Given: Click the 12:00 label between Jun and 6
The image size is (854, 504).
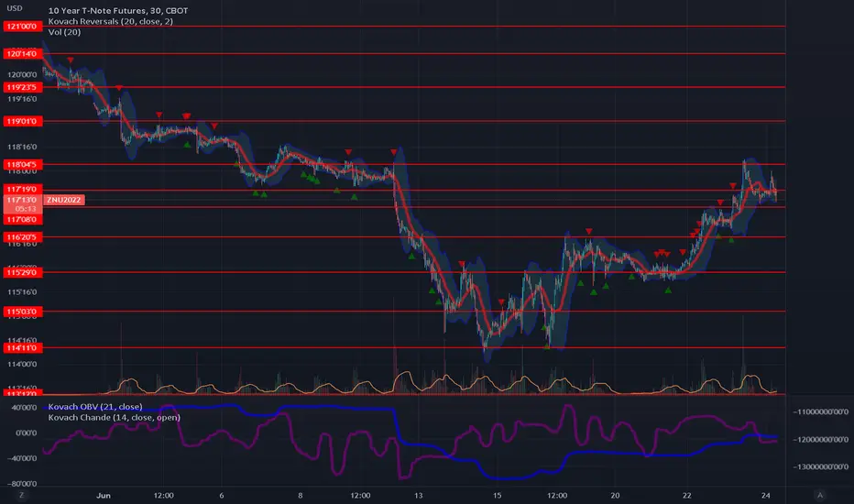Looking at the screenshot, I should [x=163, y=495].
